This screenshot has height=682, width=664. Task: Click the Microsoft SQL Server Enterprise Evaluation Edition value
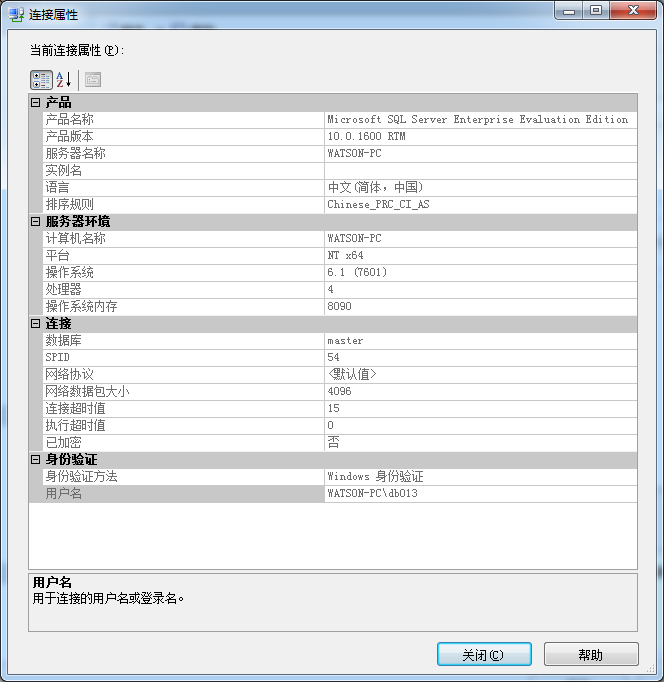pos(477,120)
